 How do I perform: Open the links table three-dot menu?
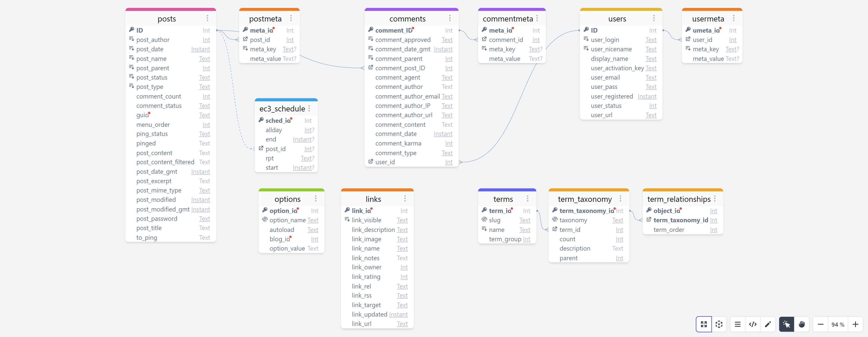point(405,199)
